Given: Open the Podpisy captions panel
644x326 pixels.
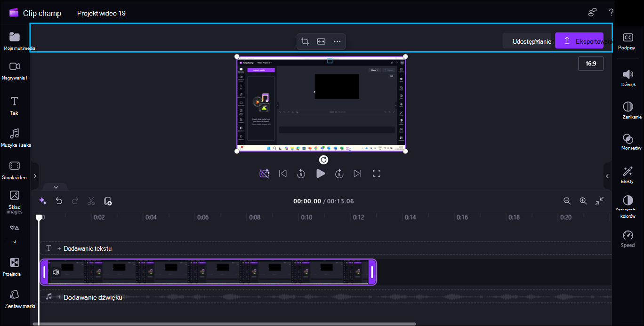Looking at the screenshot, I should (x=628, y=41).
